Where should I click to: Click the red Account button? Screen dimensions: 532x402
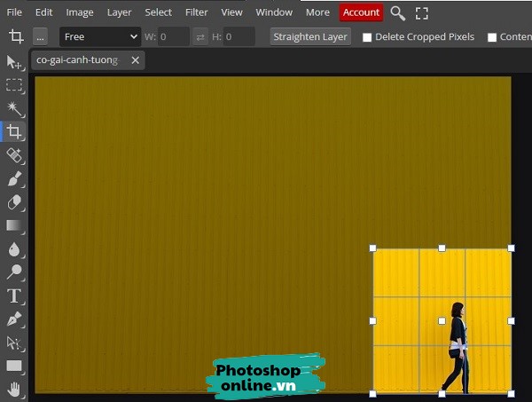362,12
